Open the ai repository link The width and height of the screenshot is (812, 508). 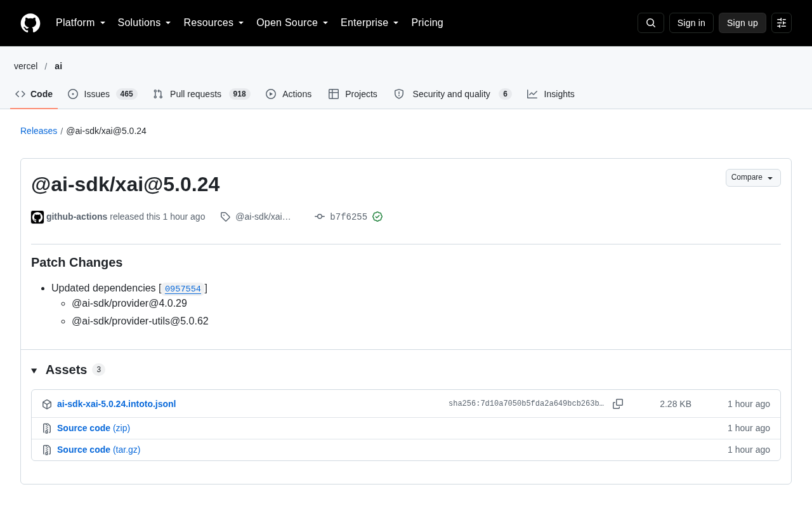[58, 66]
